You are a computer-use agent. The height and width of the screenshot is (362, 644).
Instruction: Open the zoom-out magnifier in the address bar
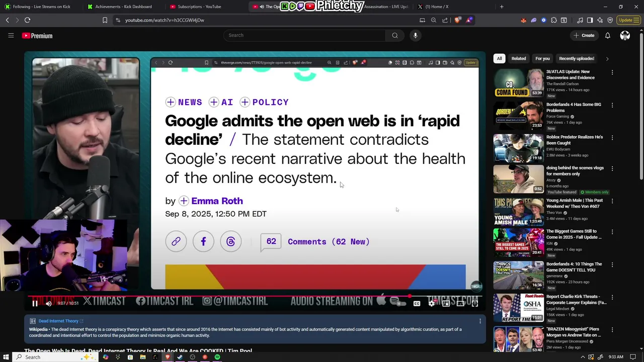click(434, 20)
